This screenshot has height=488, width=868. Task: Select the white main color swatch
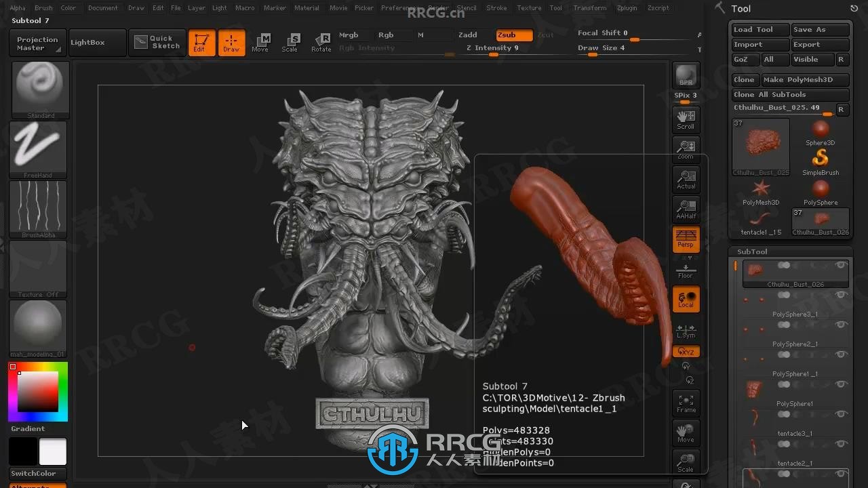click(53, 451)
